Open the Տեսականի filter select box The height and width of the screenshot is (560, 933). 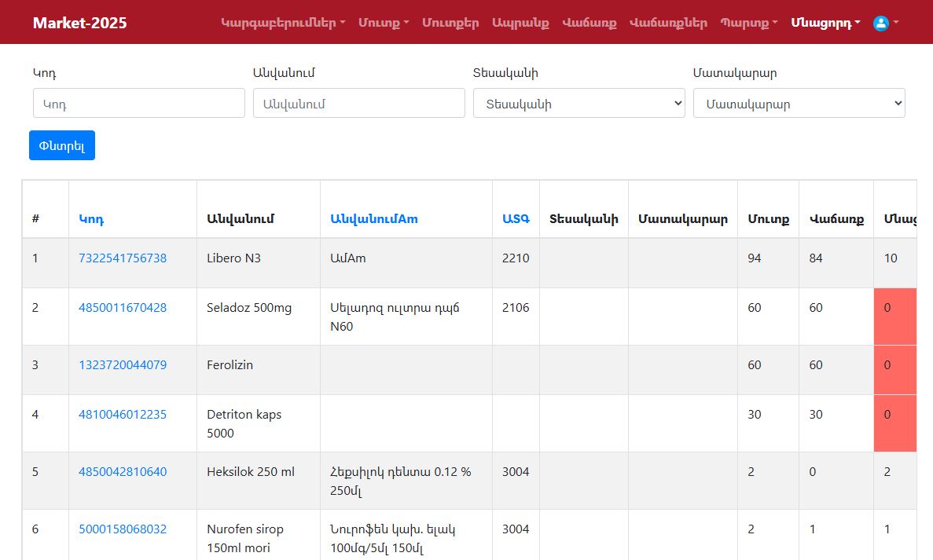point(579,103)
